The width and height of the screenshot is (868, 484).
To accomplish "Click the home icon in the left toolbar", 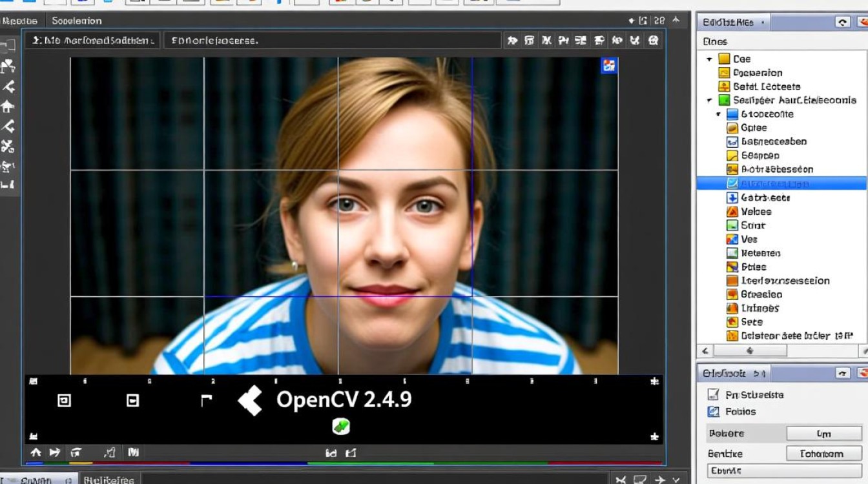I will tap(8, 105).
